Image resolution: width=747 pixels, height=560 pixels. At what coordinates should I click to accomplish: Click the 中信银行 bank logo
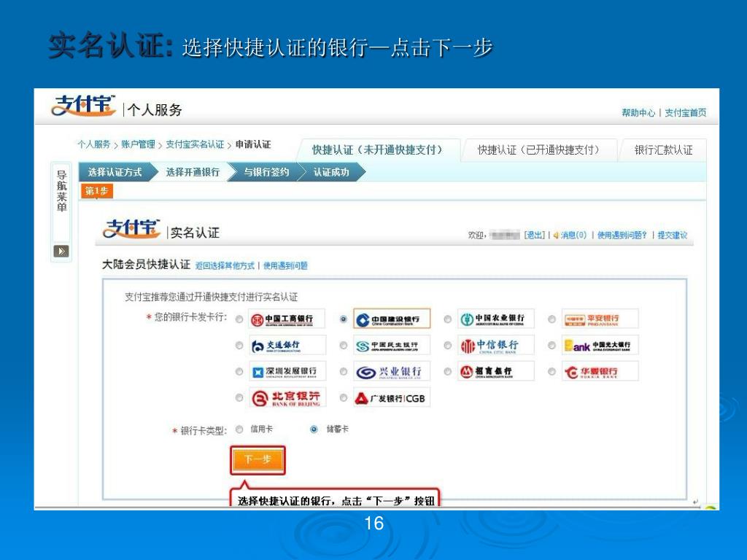tap(495, 345)
